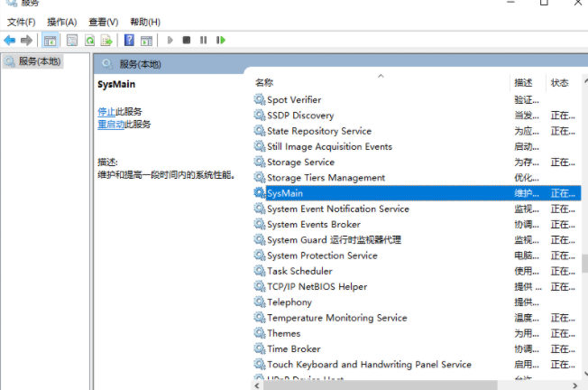Screen dimensions: 588x390
Task: Click the 重启动 service link
Action: tap(111, 124)
